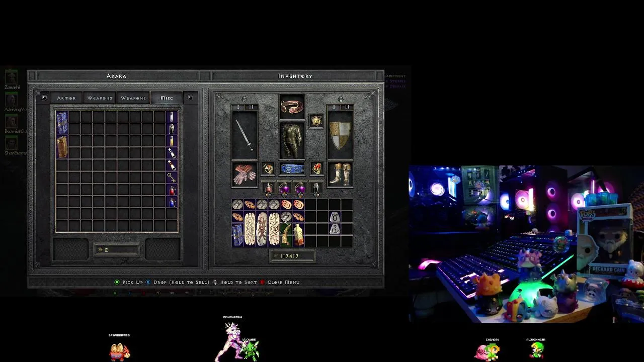Pick the grey rune with question mark
Image resolution: width=644 pixels, height=362 pixels.
point(335,229)
